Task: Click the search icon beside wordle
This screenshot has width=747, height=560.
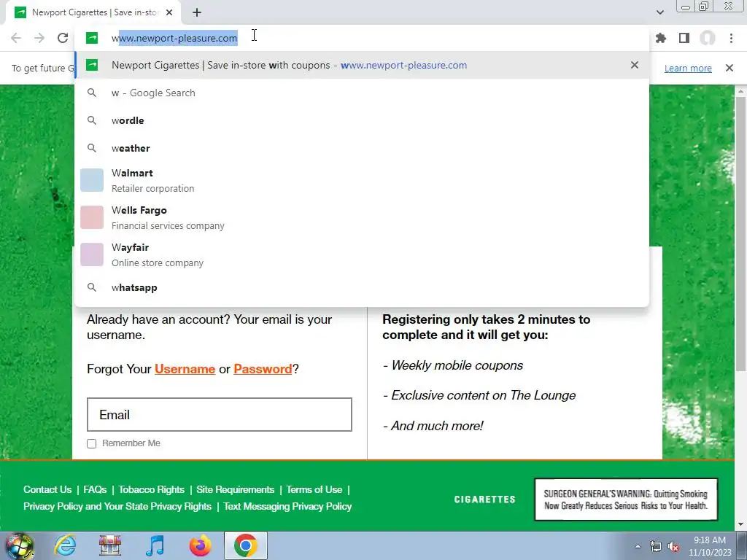Action: point(92,120)
